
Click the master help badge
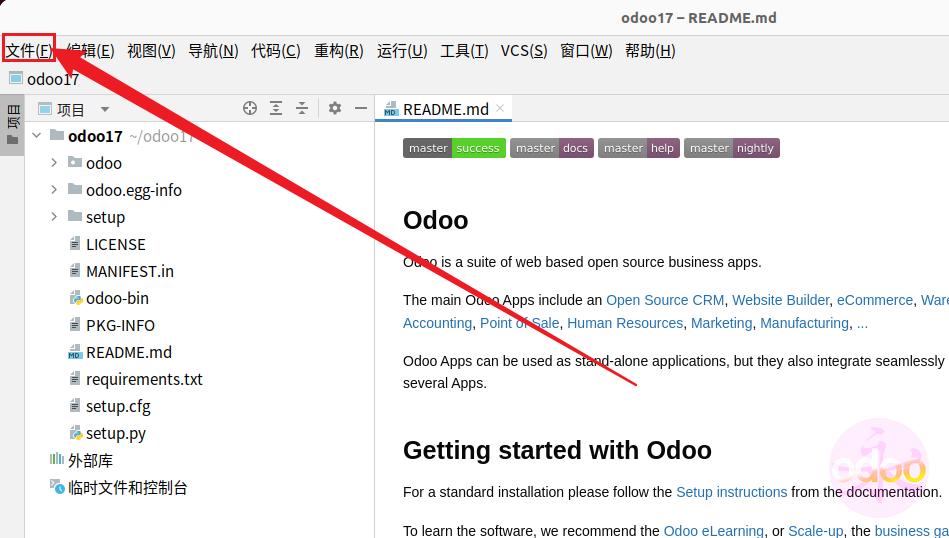(x=639, y=148)
